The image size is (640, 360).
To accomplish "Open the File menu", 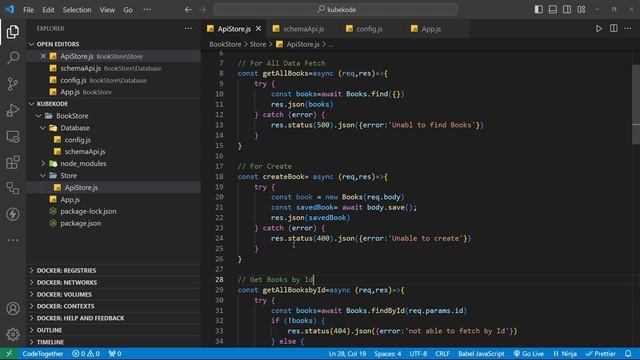I will [28, 10].
